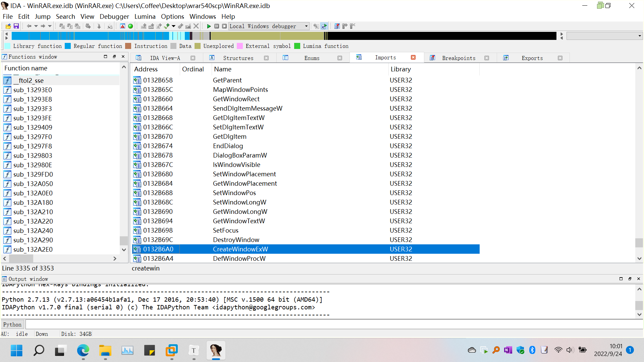
Task: Sort imports by Address column header
Action: coord(155,69)
